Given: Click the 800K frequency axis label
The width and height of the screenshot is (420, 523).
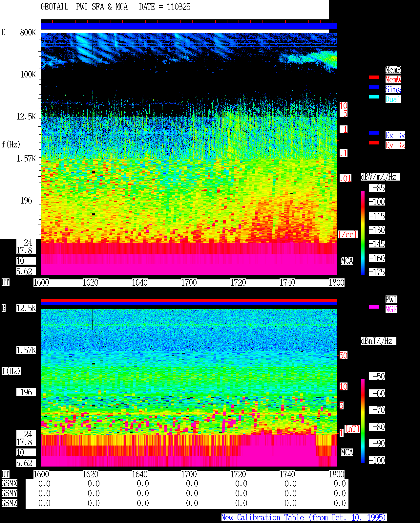Looking at the screenshot, I should coord(28,33).
